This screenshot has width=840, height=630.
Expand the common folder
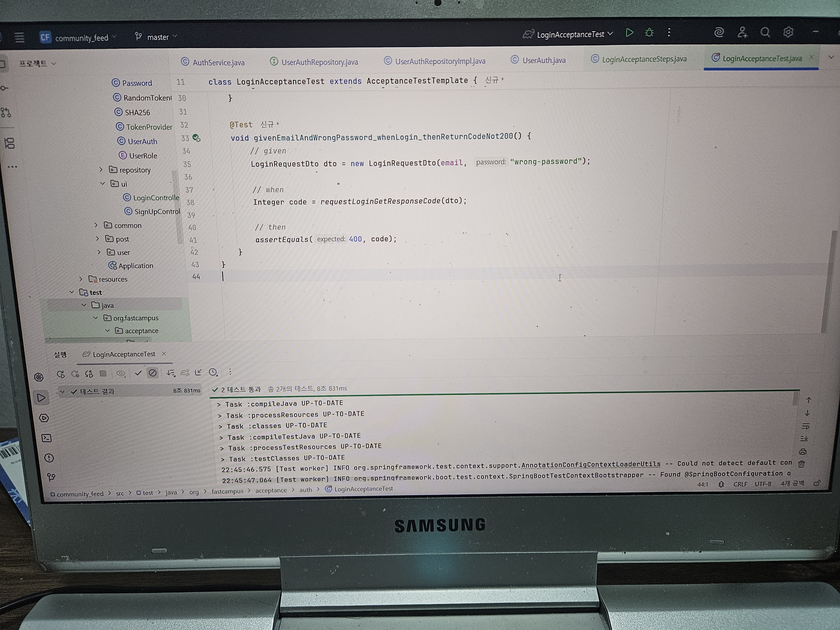coord(96,225)
